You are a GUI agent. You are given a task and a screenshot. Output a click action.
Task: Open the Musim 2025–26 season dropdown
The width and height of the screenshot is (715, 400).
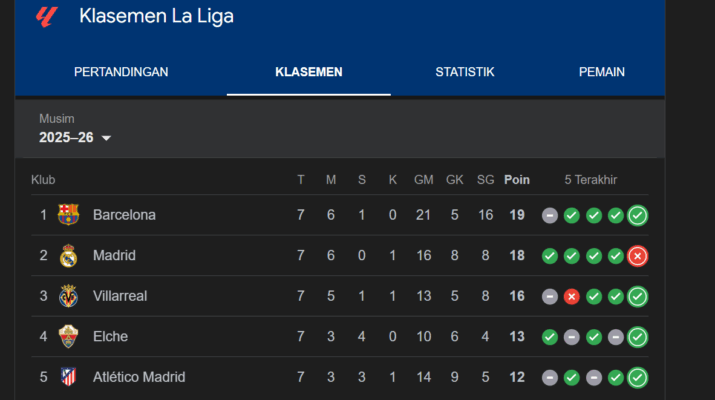75,137
